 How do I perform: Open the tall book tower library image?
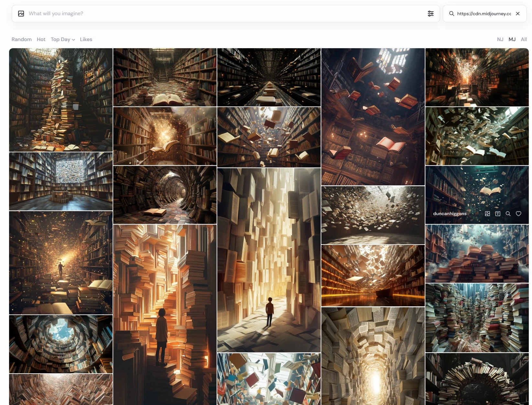[x=61, y=100]
